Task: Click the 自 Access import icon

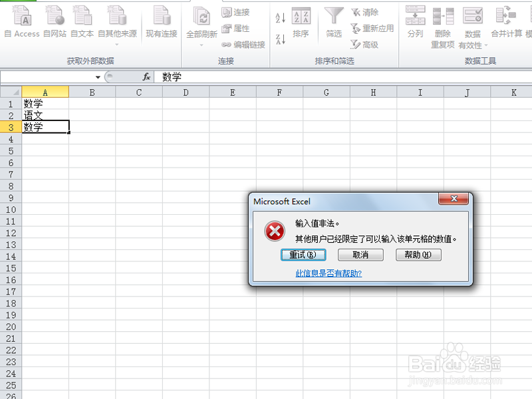Action: pos(22,21)
